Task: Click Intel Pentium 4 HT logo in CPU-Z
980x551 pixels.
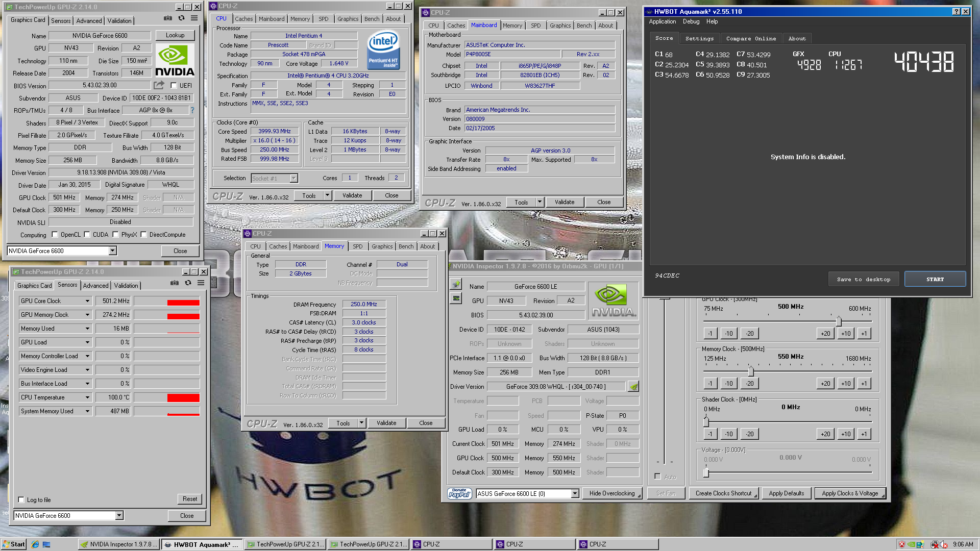Action: (384, 51)
